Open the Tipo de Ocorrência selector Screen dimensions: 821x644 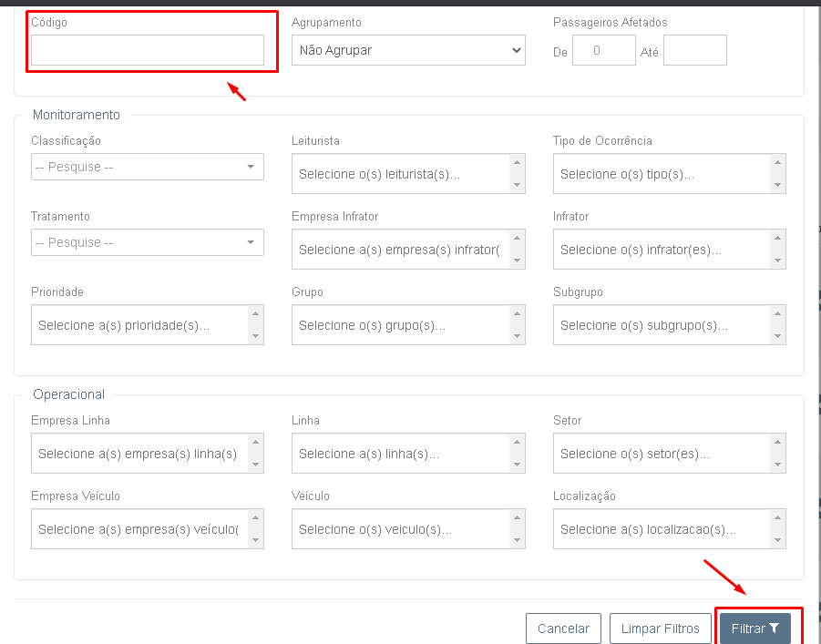(662, 174)
